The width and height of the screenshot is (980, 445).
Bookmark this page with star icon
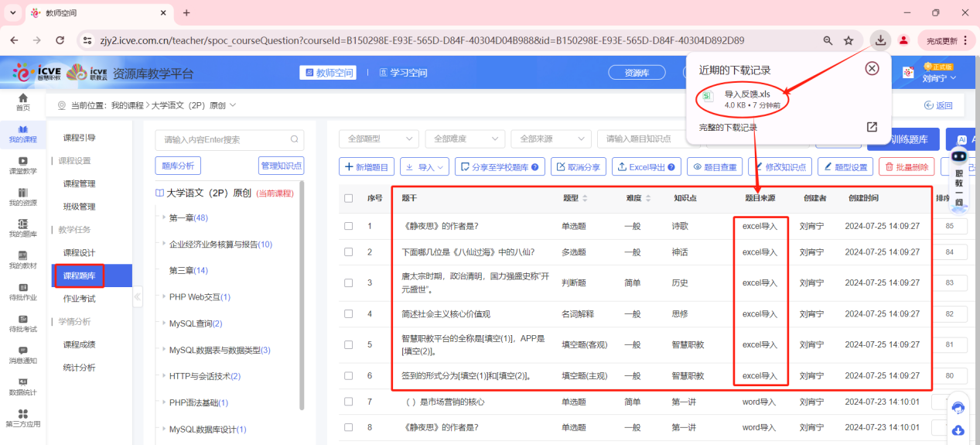click(x=849, y=40)
